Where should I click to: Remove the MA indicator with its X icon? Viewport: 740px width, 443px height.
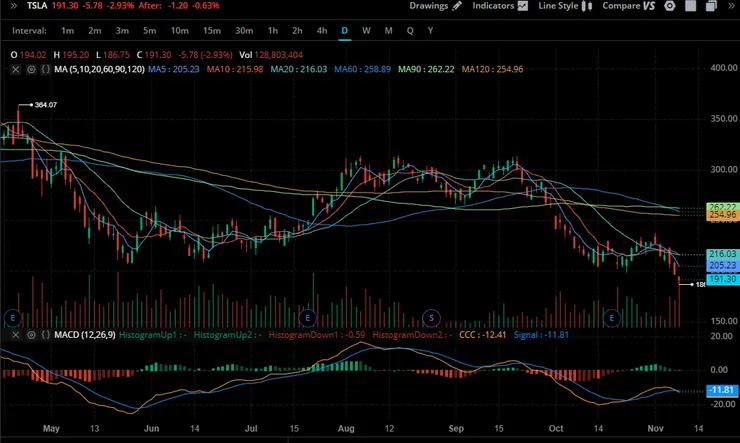(x=16, y=69)
